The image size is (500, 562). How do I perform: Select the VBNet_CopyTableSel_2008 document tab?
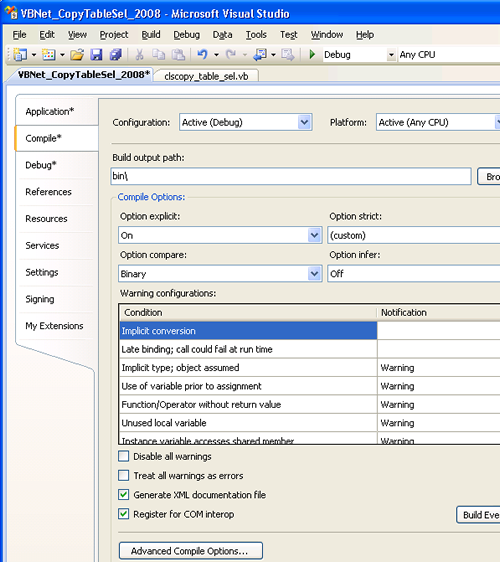pyautogui.click(x=83, y=75)
